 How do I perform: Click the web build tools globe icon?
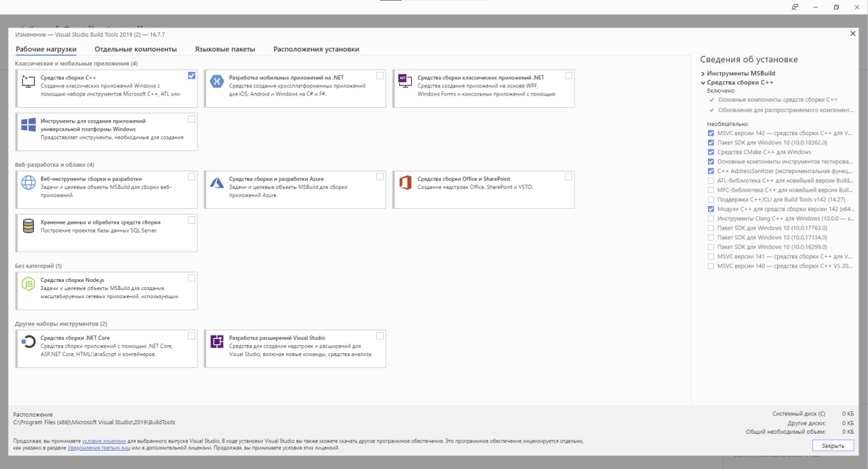28,182
